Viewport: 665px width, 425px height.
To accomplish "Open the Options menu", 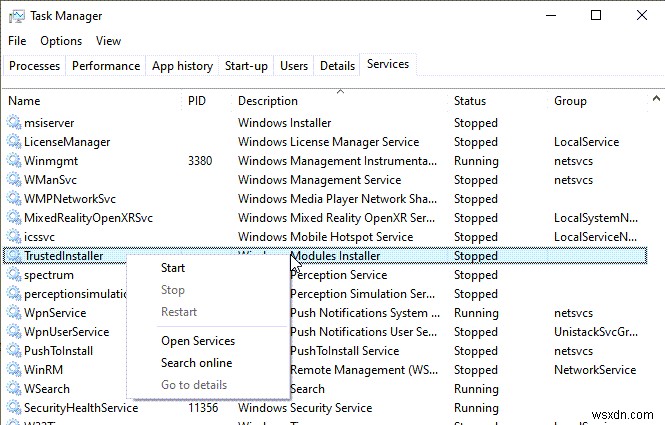I will pyautogui.click(x=61, y=41).
